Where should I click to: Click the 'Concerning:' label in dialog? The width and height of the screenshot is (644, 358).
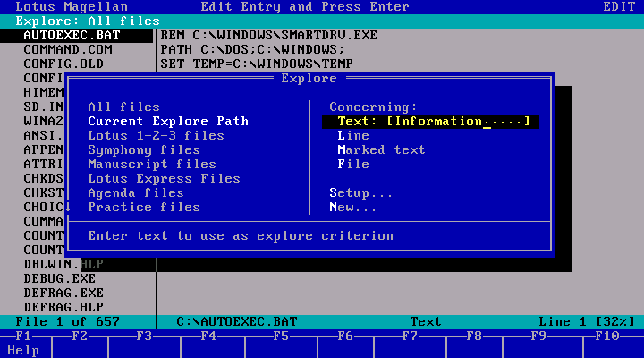[x=373, y=107]
